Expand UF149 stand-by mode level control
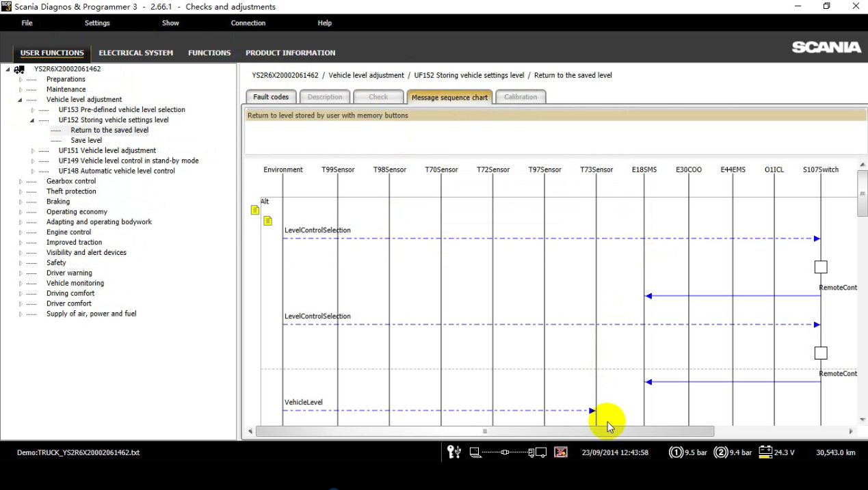 click(x=33, y=161)
